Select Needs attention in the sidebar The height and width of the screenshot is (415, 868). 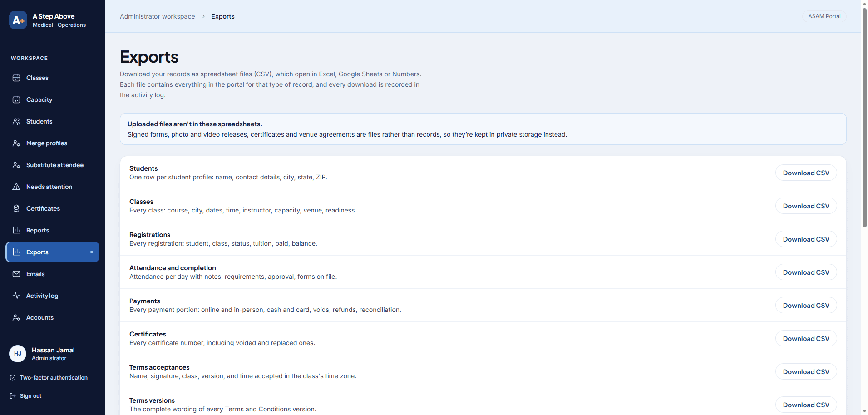(x=52, y=187)
